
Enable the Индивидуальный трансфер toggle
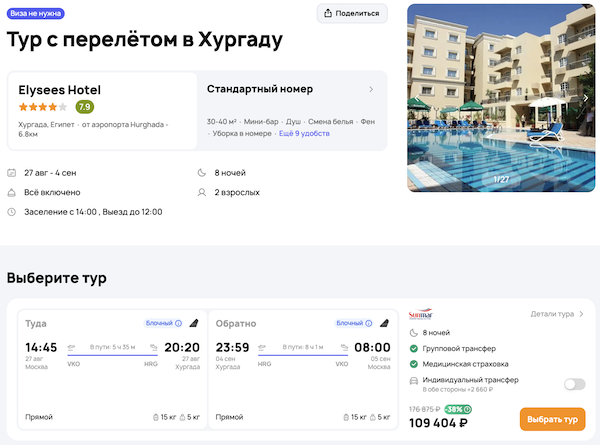[574, 384]
